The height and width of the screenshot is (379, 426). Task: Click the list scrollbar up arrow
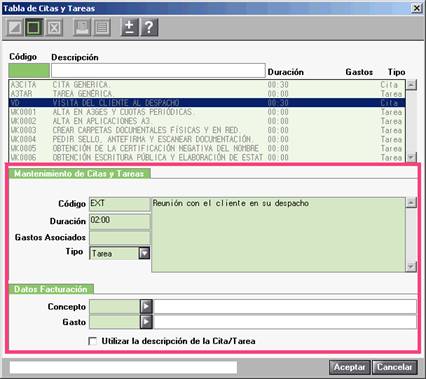[x=411, y=85]
